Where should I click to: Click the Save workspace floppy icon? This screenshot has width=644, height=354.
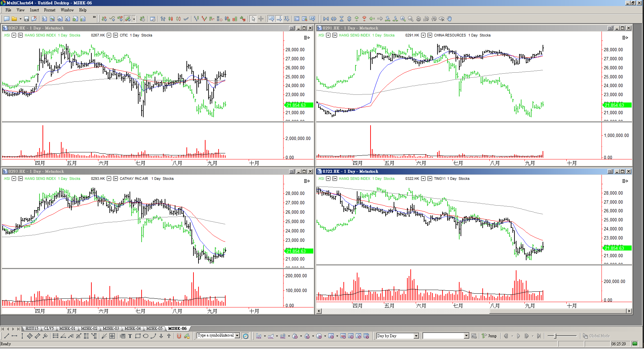(26, 19)
